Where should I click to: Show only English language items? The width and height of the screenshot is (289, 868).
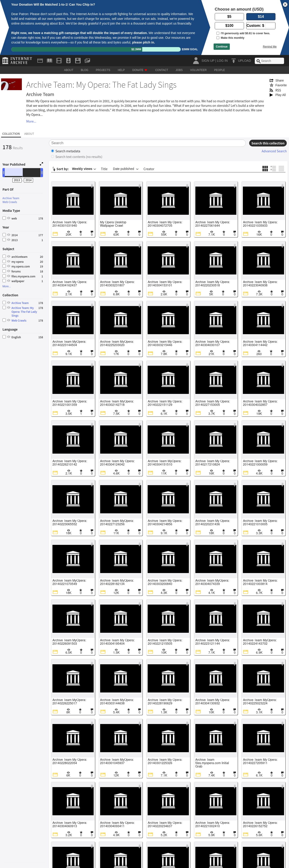pyautogui.click(x=9, y=337)
